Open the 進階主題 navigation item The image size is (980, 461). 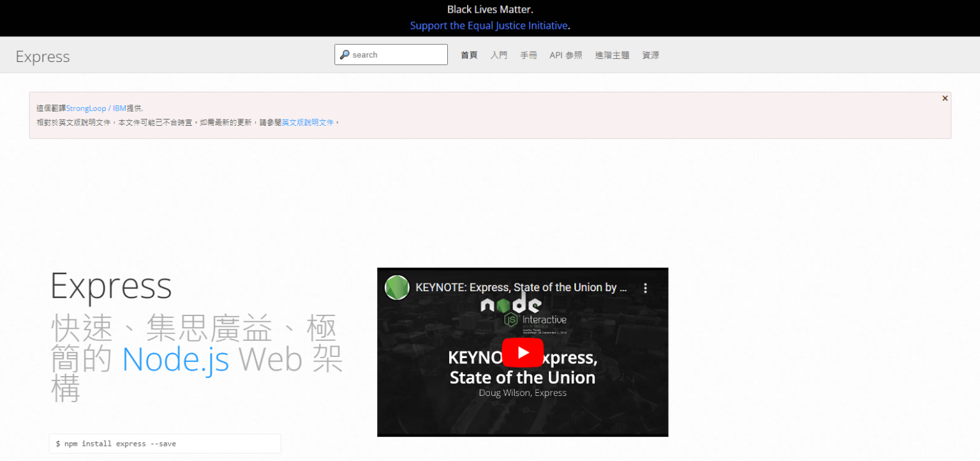[x=612, y=55]
